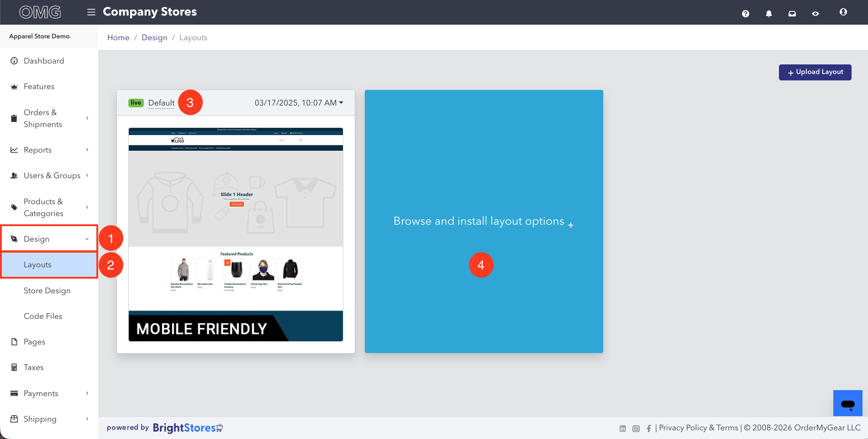Click the BrightStores powered-by logo
Screen dimensions: 868x439
pyautogui.click(x=188, y=428)
